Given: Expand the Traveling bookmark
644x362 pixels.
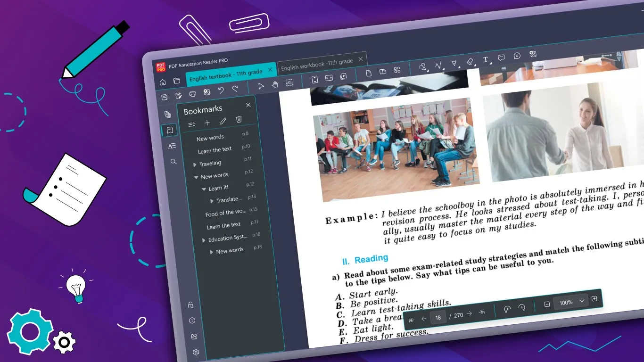Looking at the screenshot, I should (x=195, y=165).
